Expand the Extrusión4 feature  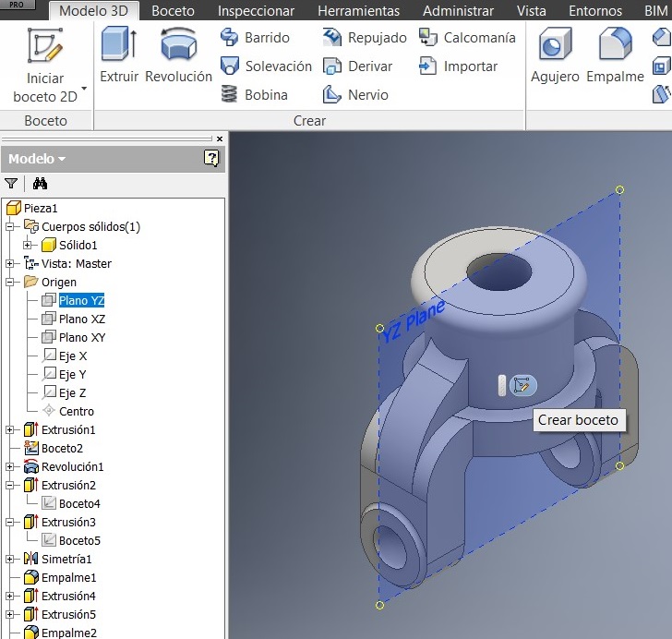(10, 597)
